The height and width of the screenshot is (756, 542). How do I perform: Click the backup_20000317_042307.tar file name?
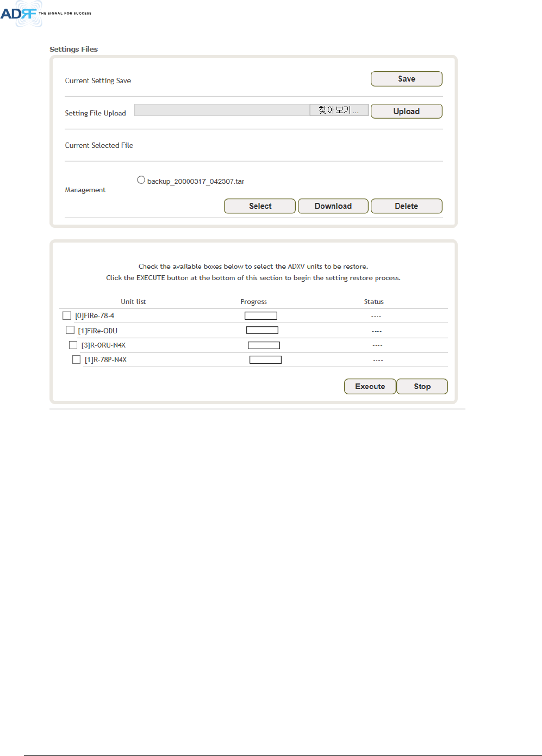pos(196,181)
